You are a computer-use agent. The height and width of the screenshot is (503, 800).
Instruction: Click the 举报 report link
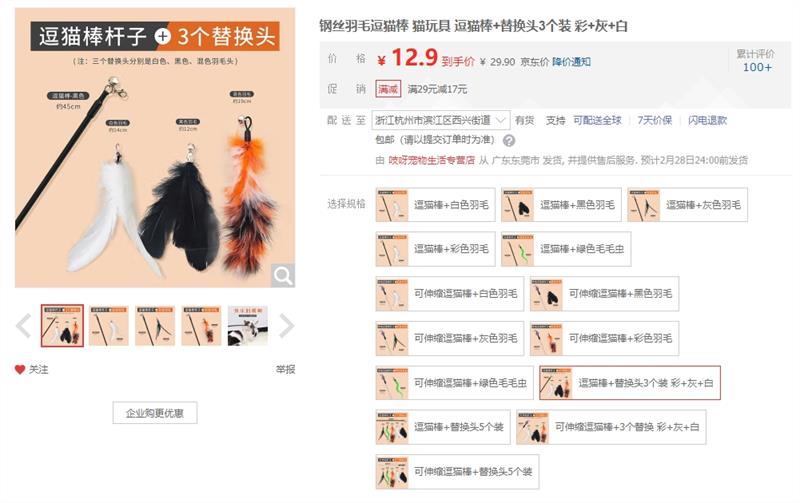tap(286, 369)
